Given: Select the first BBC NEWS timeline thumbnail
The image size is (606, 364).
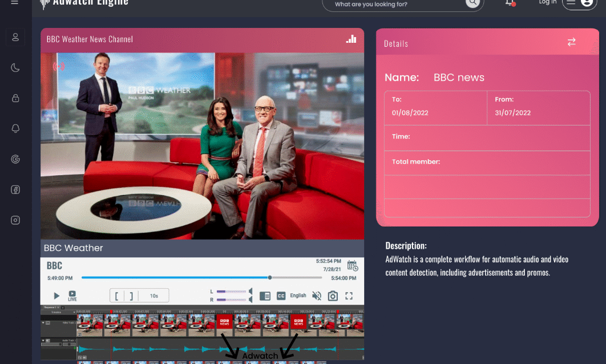Looking at the screenshot, I should (x=225, y=322).
